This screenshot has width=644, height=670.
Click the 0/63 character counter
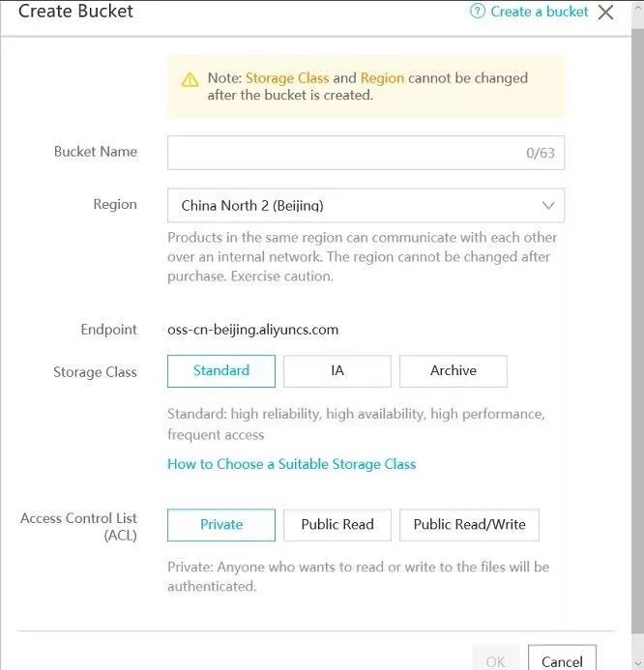pos(541,153)
